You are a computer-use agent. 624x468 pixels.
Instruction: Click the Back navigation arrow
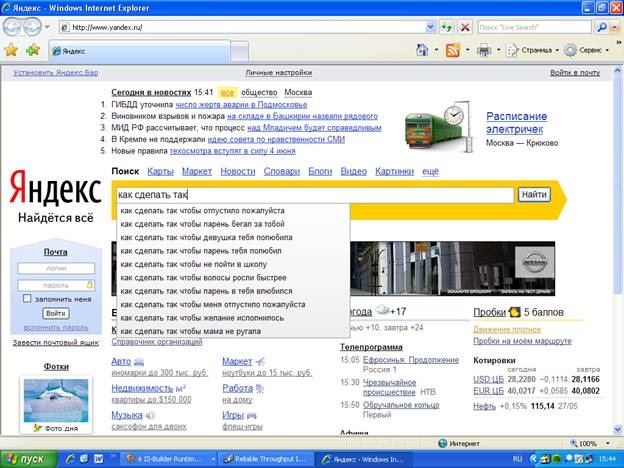14,27
